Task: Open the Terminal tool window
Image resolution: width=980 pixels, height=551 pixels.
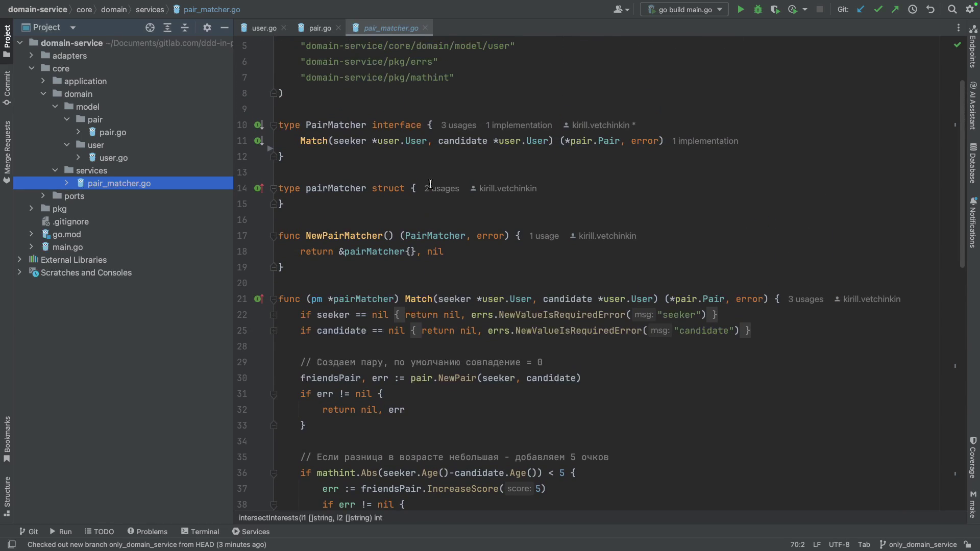Action: coord(200,532)
